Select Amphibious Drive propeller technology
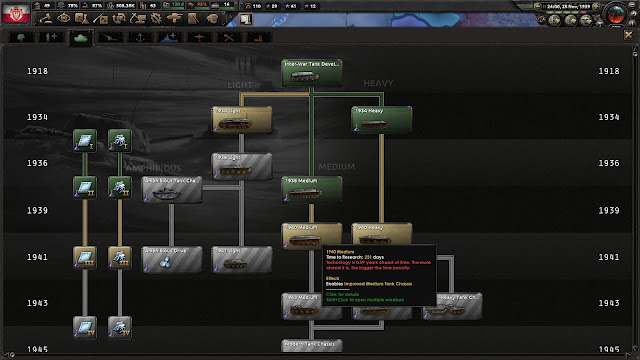Image resolution: width=640 pixels, height=360 pixels. coord(172,259)
